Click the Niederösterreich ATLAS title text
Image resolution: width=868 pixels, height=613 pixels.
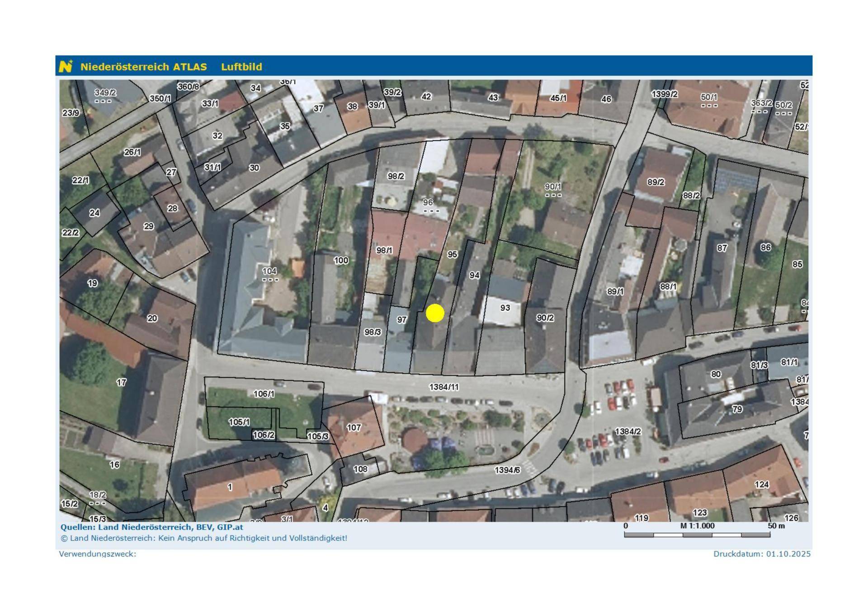[143, 67]
